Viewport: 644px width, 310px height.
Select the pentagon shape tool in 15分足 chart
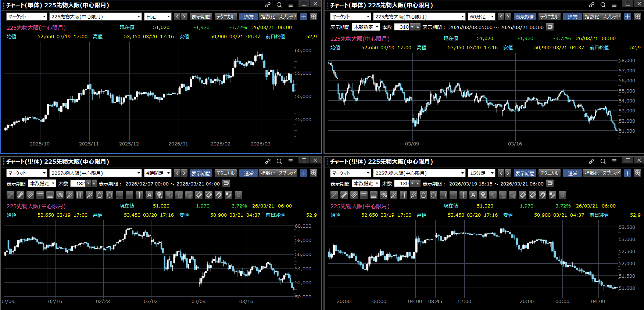(423, 195)
